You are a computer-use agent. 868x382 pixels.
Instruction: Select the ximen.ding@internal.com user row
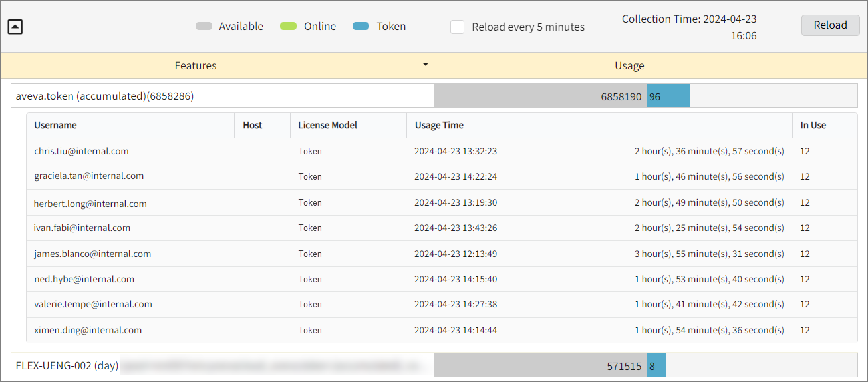[x=88, y=330]
